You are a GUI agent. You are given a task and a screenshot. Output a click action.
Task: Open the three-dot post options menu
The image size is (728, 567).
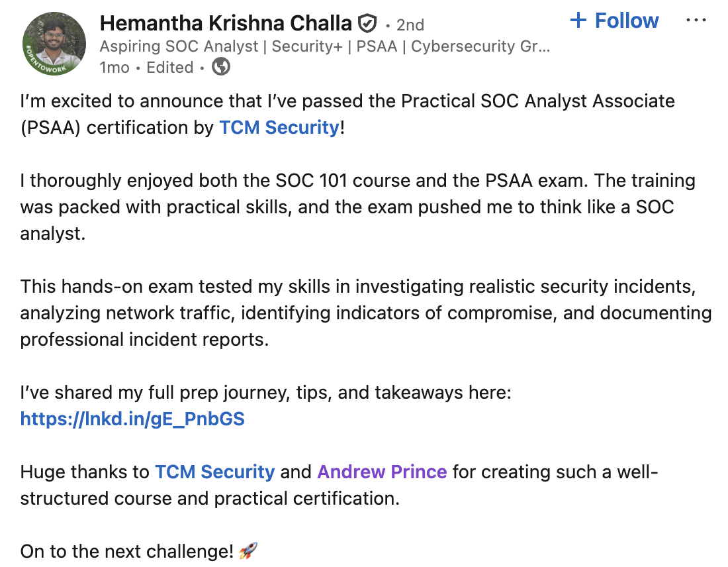696,21
